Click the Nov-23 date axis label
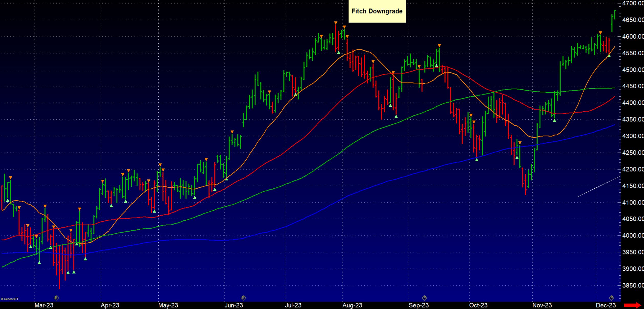Image resolution: width=644 pixels, height=309 pixels. point(542,305)
